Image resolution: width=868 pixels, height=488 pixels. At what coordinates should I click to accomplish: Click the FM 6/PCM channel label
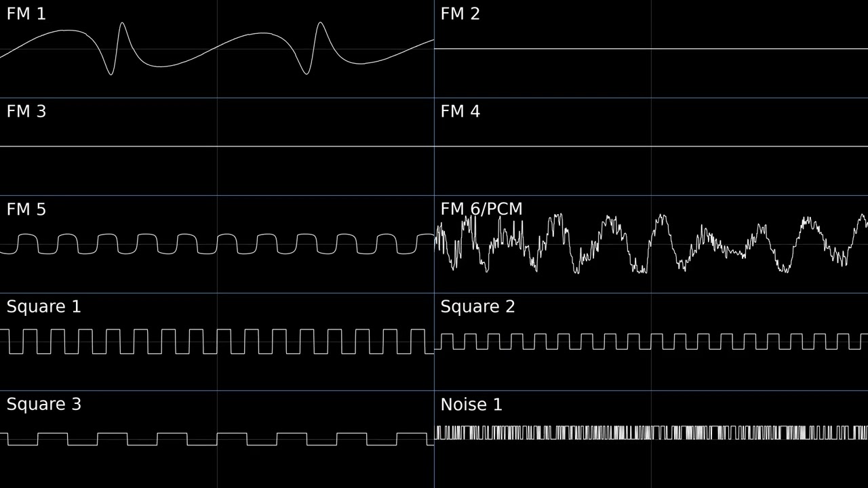pyautogui.click(x=481, y=209)
